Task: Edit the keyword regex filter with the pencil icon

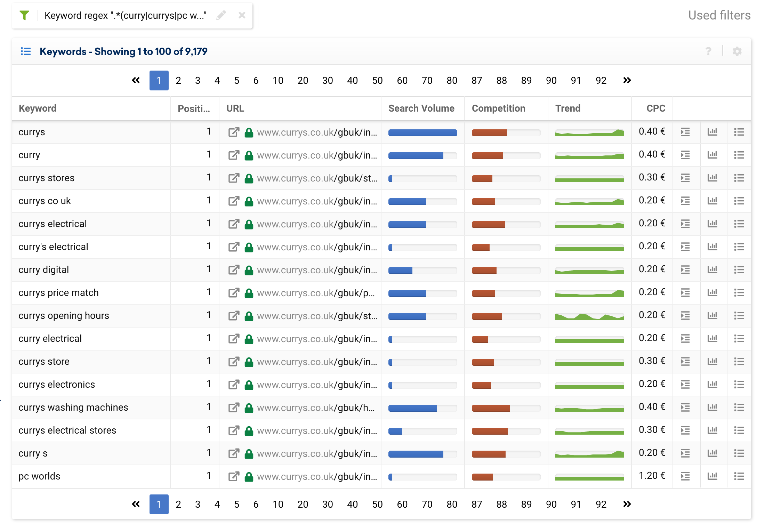Action: pyautogui.click(x=221, y=15)
